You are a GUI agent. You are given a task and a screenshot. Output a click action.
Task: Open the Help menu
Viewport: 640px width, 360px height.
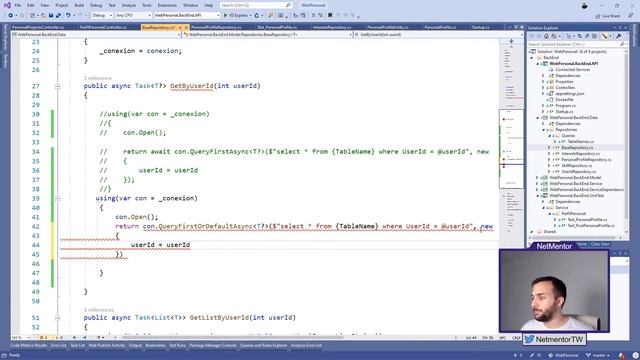[209, 5]
